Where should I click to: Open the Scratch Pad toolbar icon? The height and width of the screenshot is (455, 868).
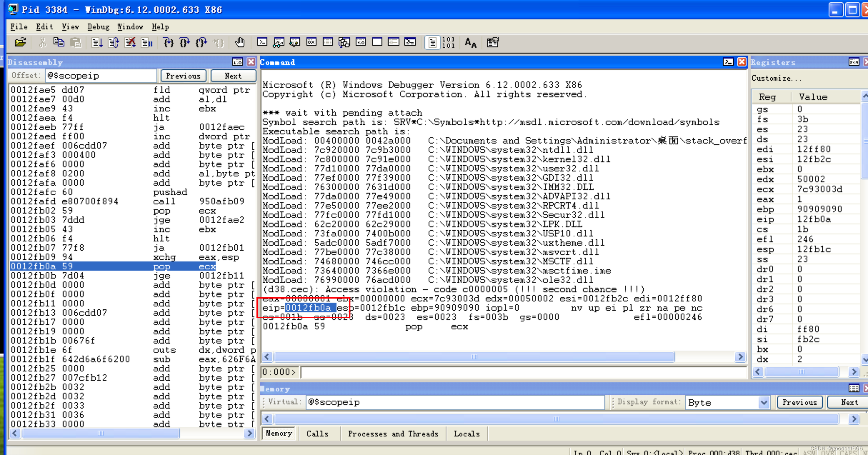coord(377,42)
